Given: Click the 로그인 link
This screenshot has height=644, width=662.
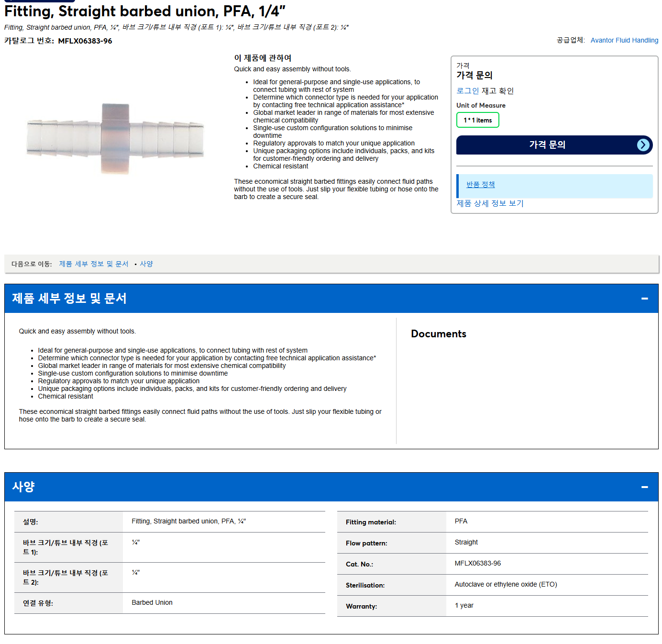Looking at the screenshot, I should click(x=467, y=91).
